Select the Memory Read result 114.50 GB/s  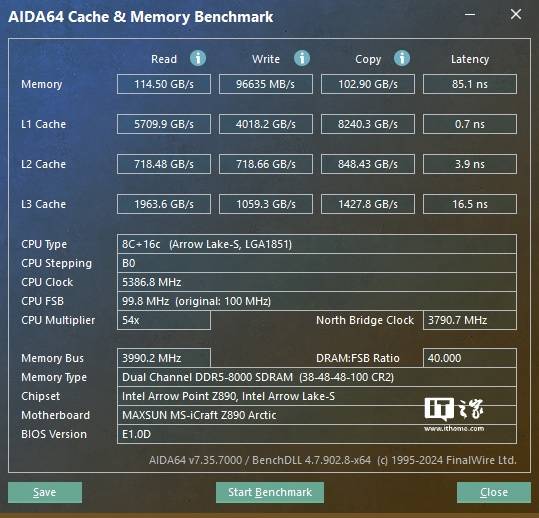[164, 84]
